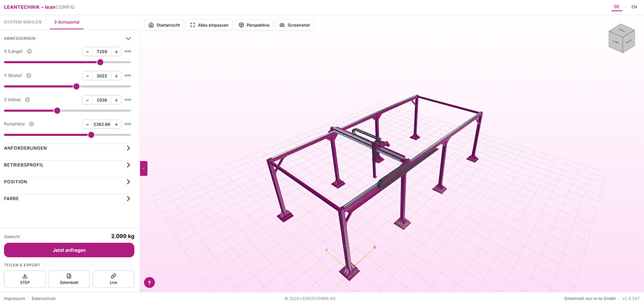The image size is (644, 304).
Task: Click the info icon next to Y (Breite)
Action: coord(29,76)
